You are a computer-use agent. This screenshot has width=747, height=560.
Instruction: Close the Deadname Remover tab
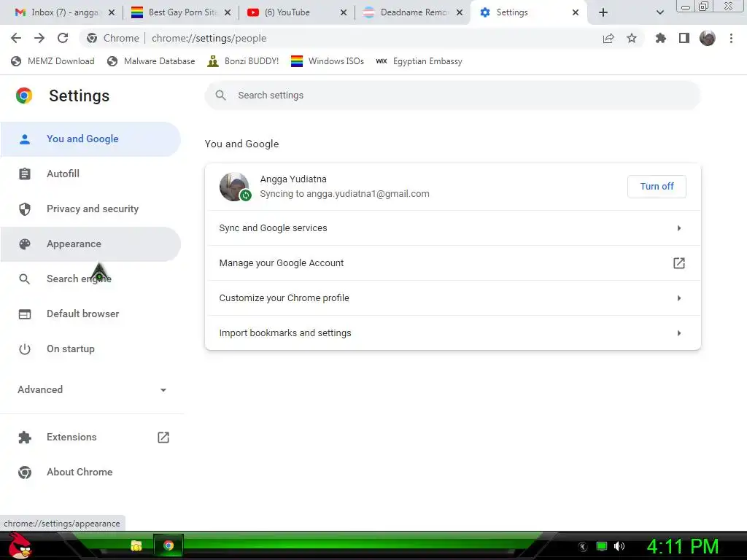pos(460,12)
